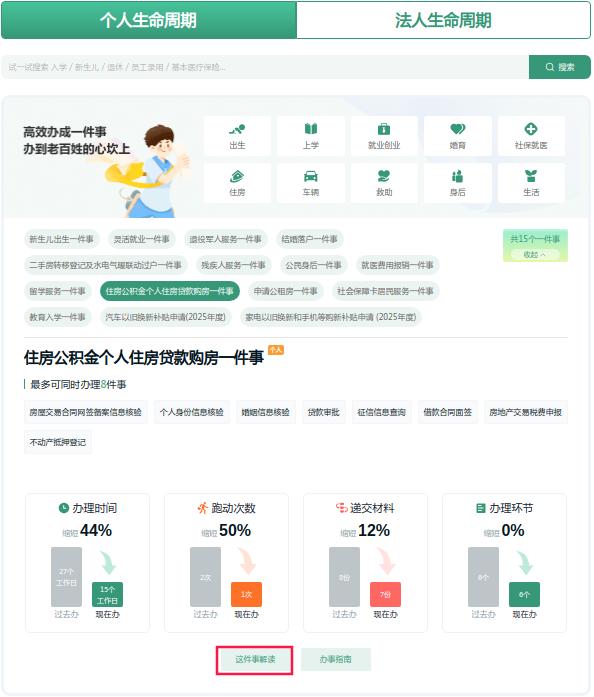The image size is (594, 697).
Task: Open the 社保就医 plus icon
Action: coord(531,129)
